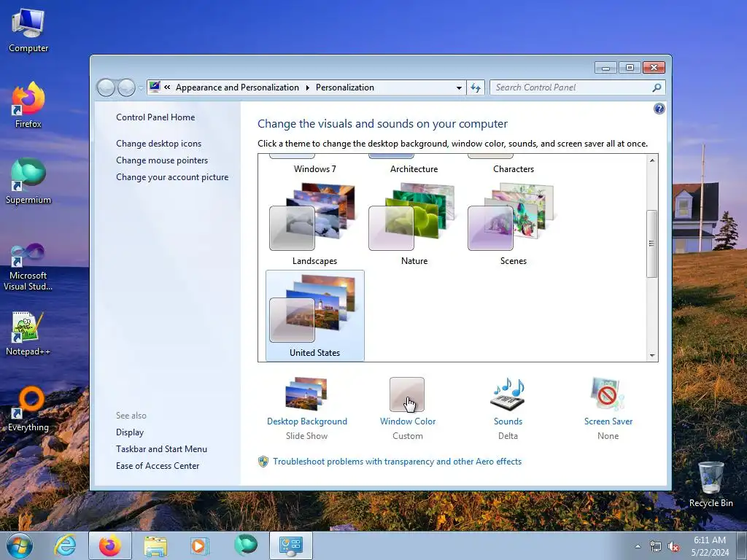The height and width of the screenshot is (560, 747).
Task: Show hidden system tray icons
Action: (x=638, y=547)
